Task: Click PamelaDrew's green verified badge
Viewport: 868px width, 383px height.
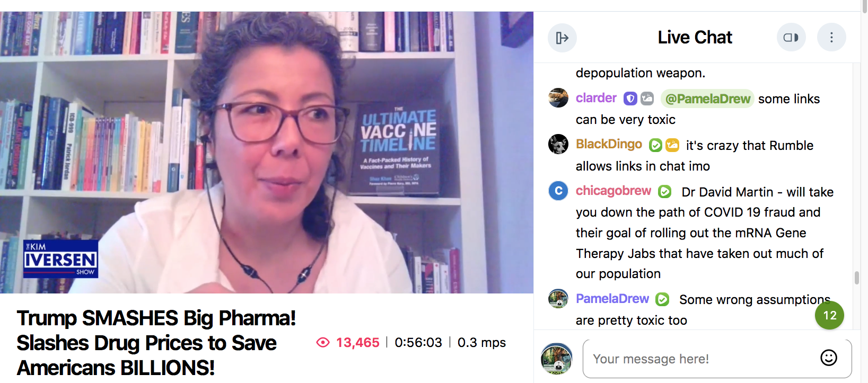Action: coord(662,299)
